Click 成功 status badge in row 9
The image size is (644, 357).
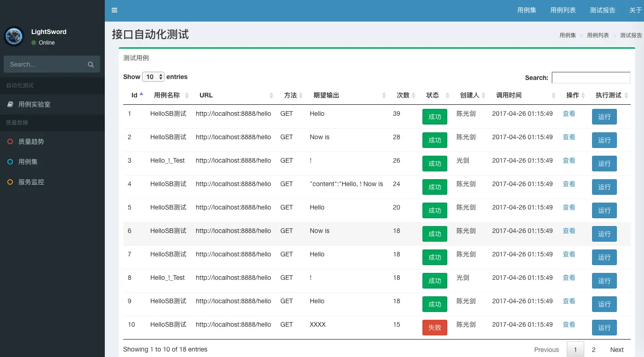pos(435,304)
